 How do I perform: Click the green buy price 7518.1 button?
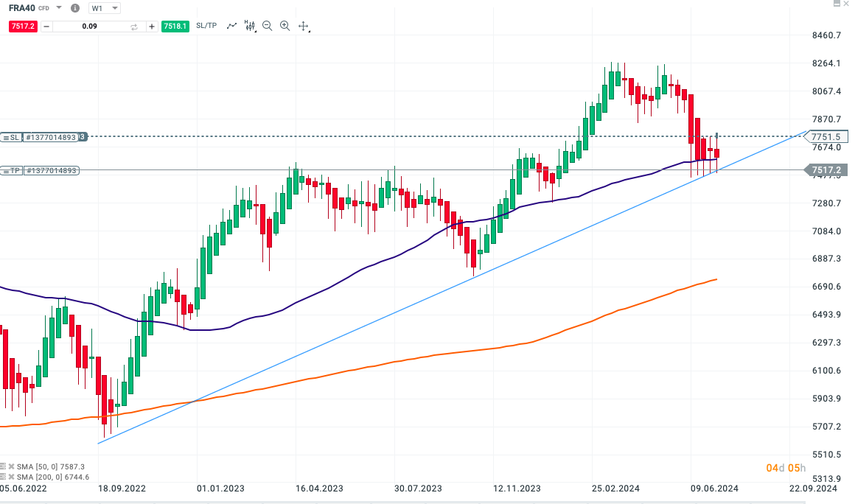click(175, 26)
